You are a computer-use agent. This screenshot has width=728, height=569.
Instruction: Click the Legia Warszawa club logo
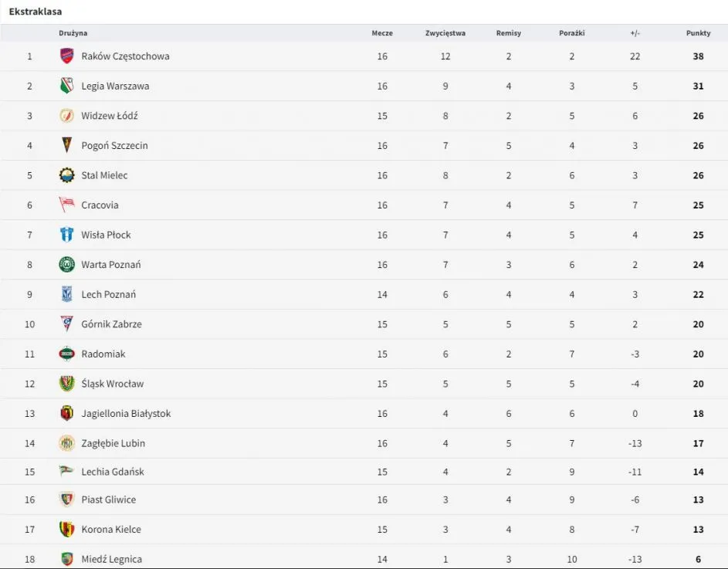point(67,86)
